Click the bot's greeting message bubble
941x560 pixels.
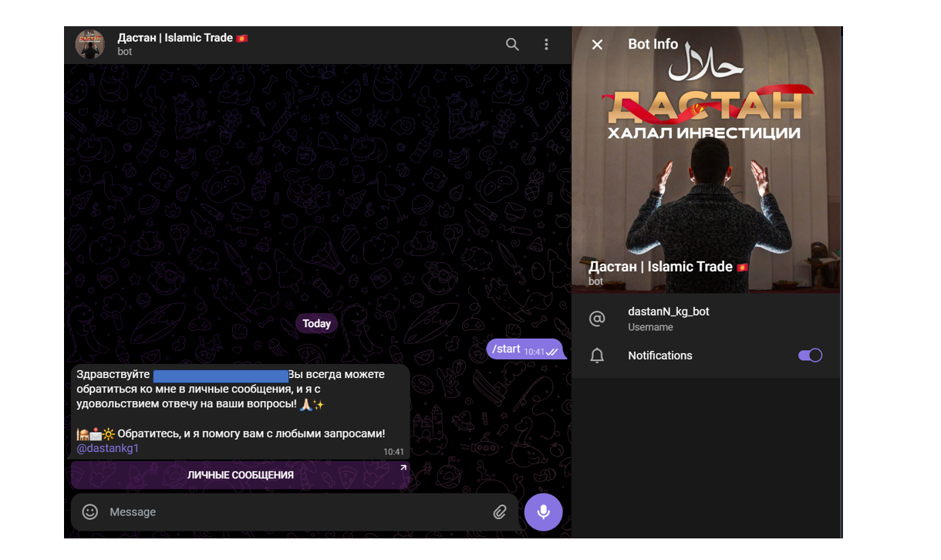point(241,412)
